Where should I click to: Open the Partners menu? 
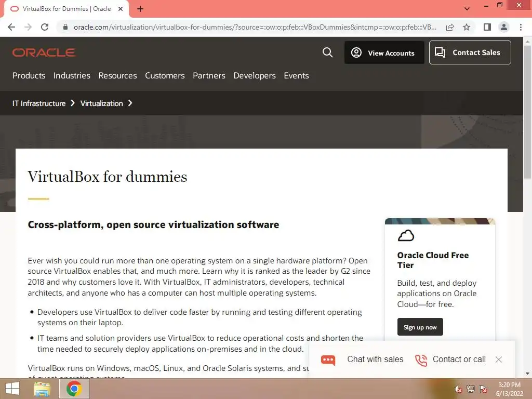209,76
